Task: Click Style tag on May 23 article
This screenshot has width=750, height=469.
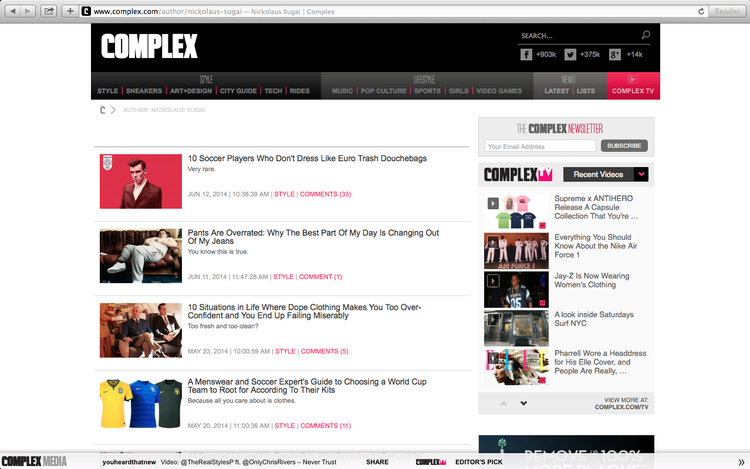Action: (285, 351)
